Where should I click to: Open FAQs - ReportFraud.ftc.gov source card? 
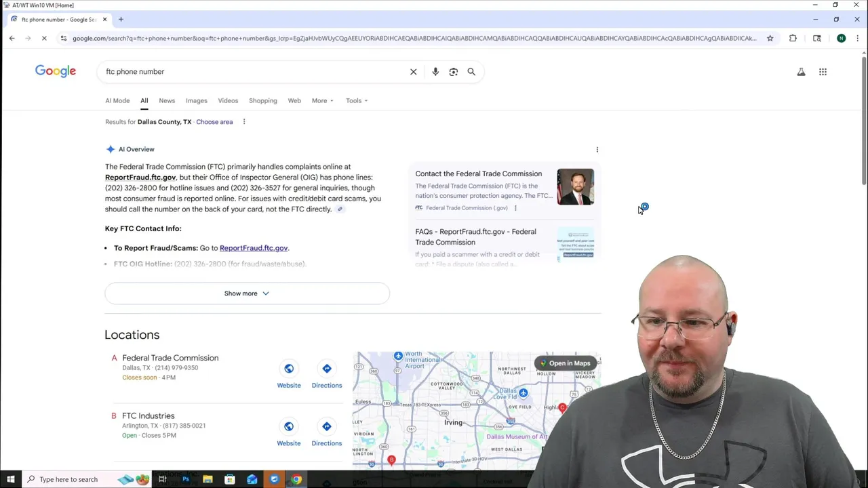pos(475,237)
